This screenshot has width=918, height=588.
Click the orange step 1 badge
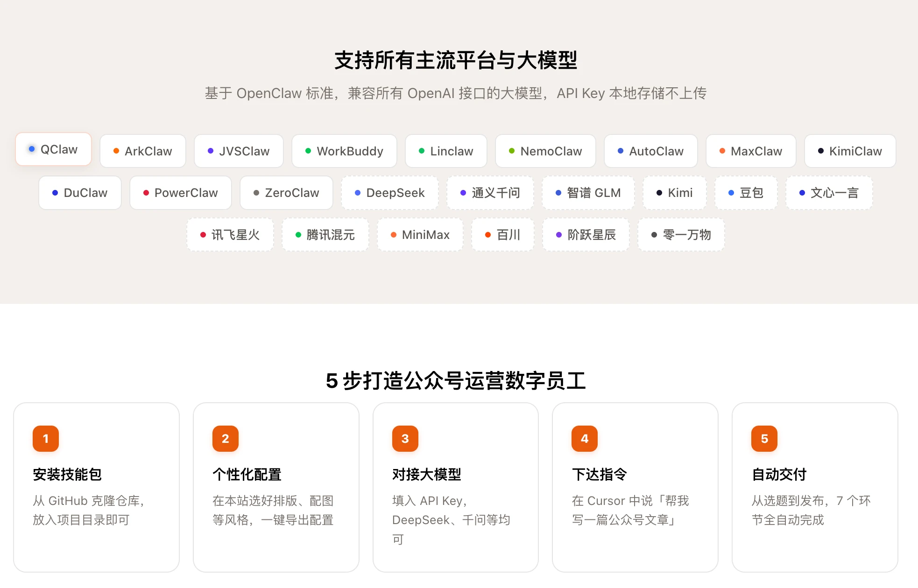click(46, 439)
